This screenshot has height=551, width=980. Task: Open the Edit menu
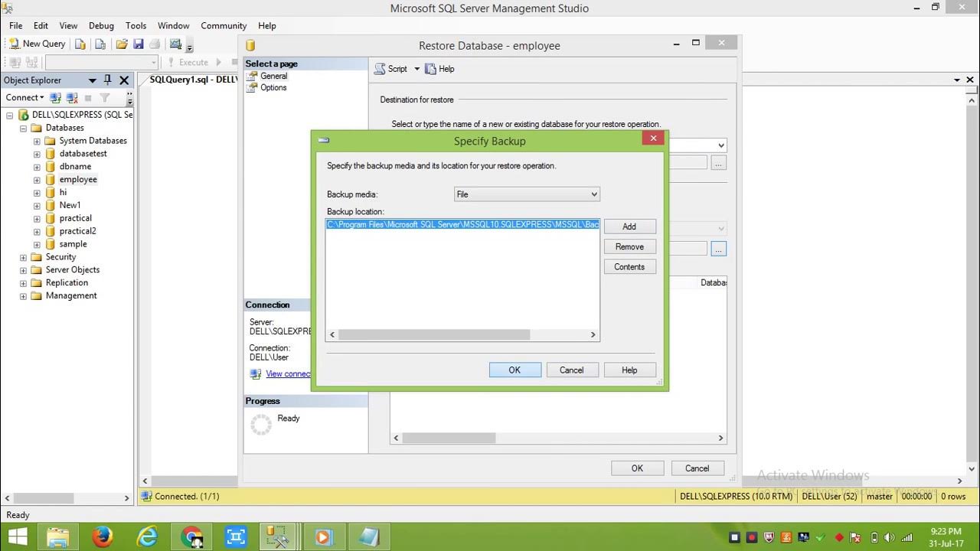tap(41, 25)
